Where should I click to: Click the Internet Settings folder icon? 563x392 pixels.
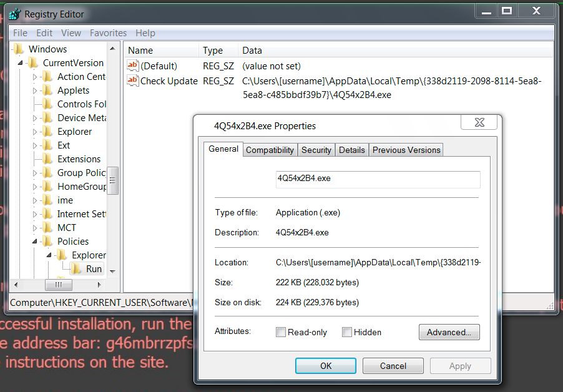pos(47,214)
